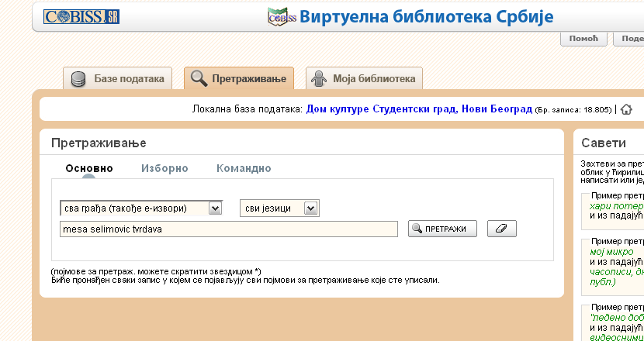644x341 pixels.
Task: Click the eraser clear button
Action: click(x=502, y=229)
